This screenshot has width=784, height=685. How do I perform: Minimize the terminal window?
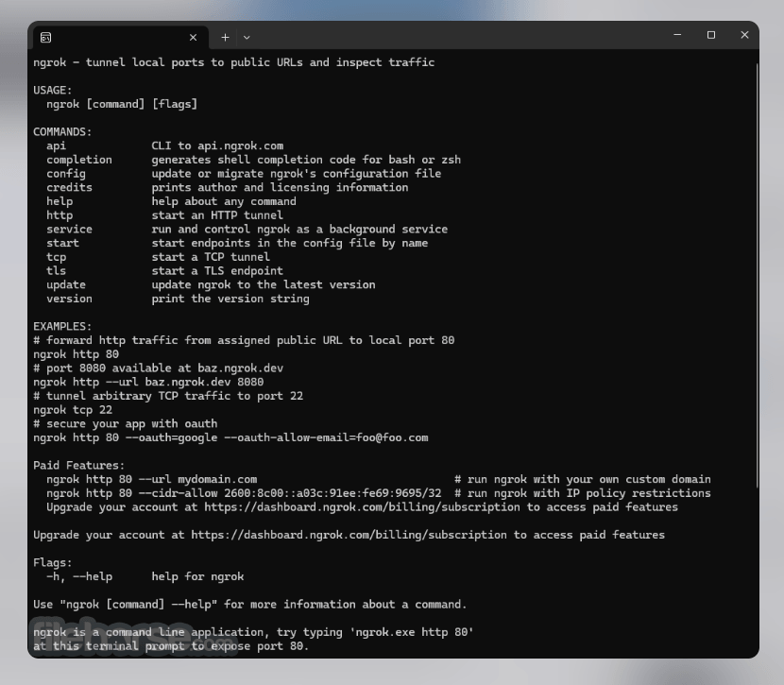click(x=677, y=35)
